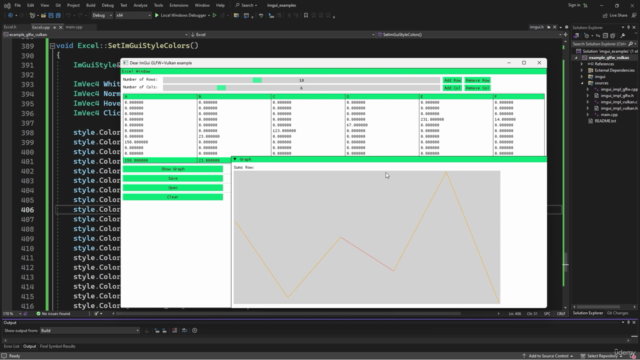Viewport: 640px width, 360px height.
Task: Click the Save All icon in the toolbar
Action: click(x=58, y=16)
